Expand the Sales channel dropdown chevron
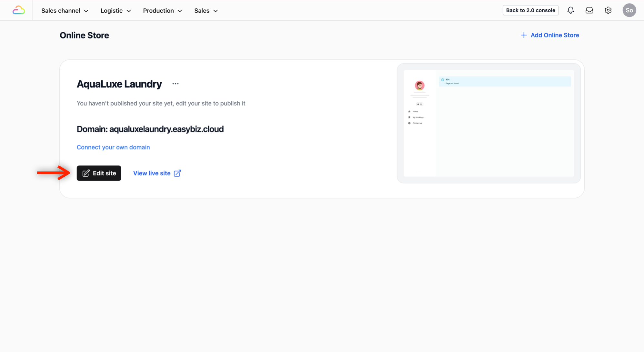The height and width of the screenshot is (352, 644). (86, 11)
